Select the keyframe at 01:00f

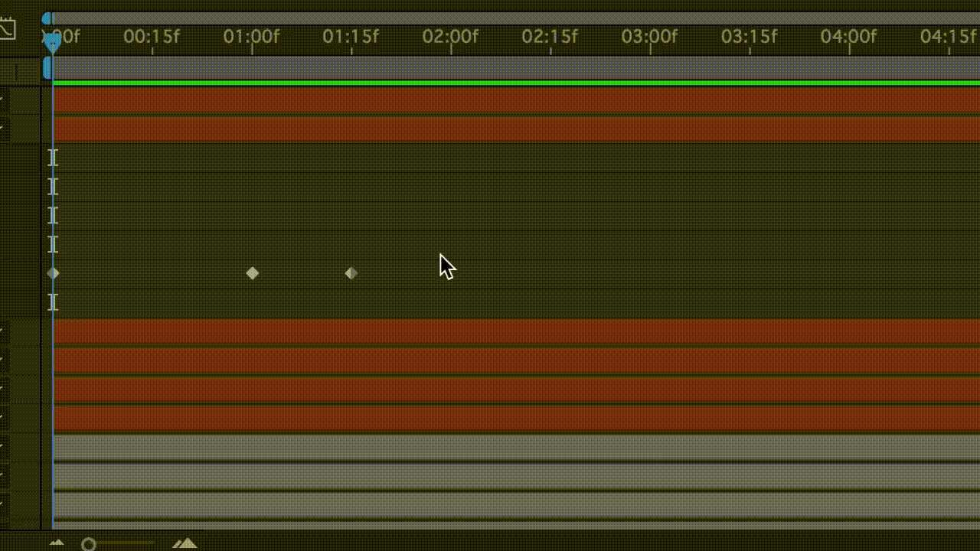click(253, 273)
